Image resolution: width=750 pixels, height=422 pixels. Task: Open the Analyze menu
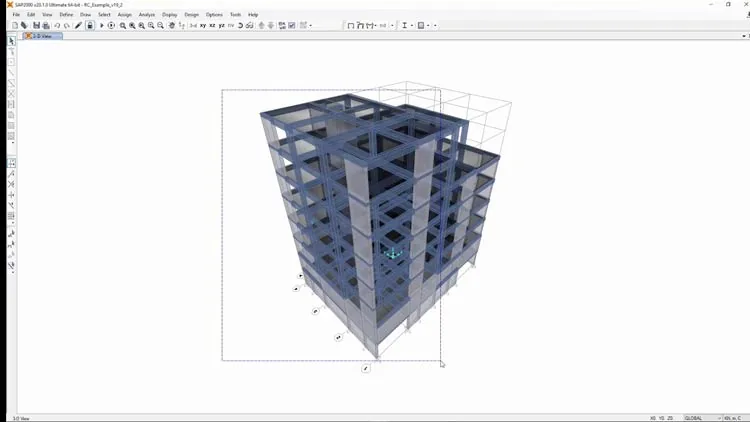(x=147, y=15)
